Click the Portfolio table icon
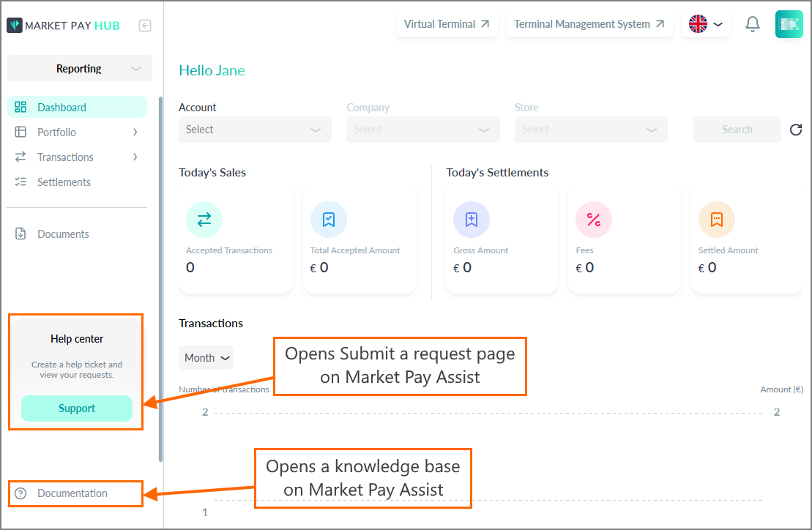The width and height of the screenshot is (812, 530). tap(21, 132)
